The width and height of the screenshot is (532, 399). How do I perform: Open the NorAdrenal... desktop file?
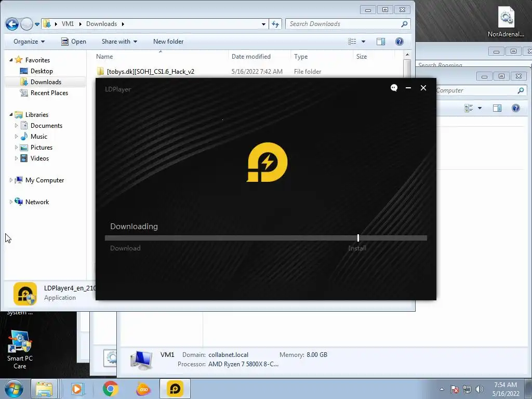pyautogui.click(x=506, y=22)
